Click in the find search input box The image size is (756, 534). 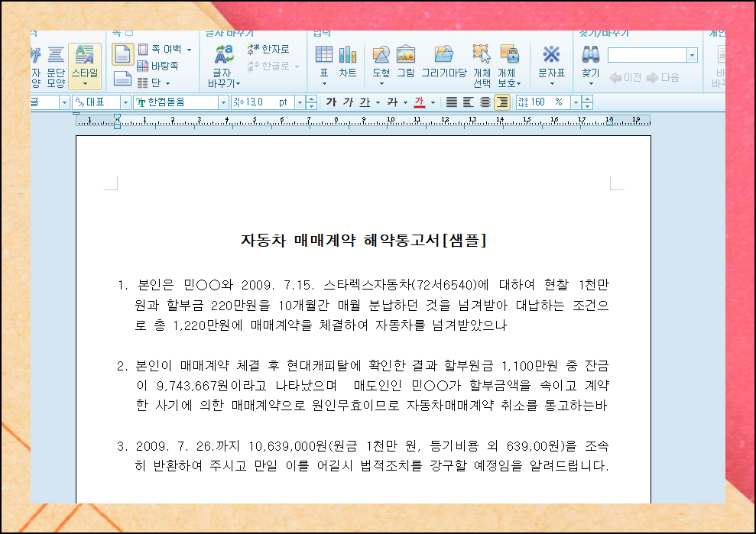click(x=647, y=55)
